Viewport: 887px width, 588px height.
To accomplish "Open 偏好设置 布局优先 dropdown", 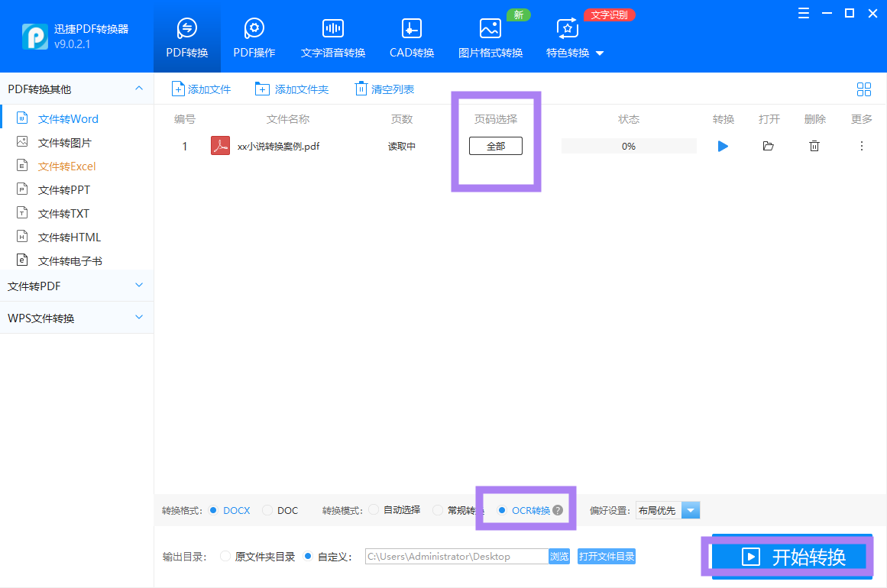I will [668, 510].
